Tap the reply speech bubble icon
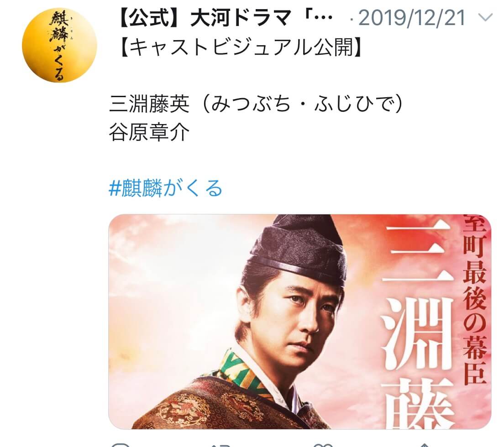 click(x=121, y=445)
